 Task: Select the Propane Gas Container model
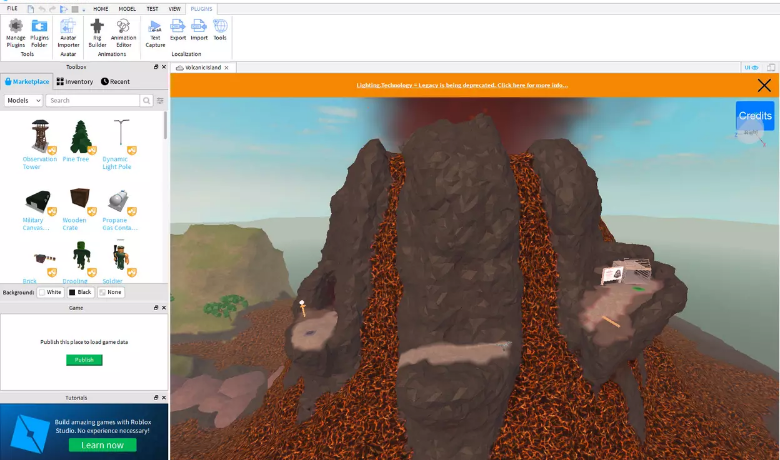(x=119, y=200)
